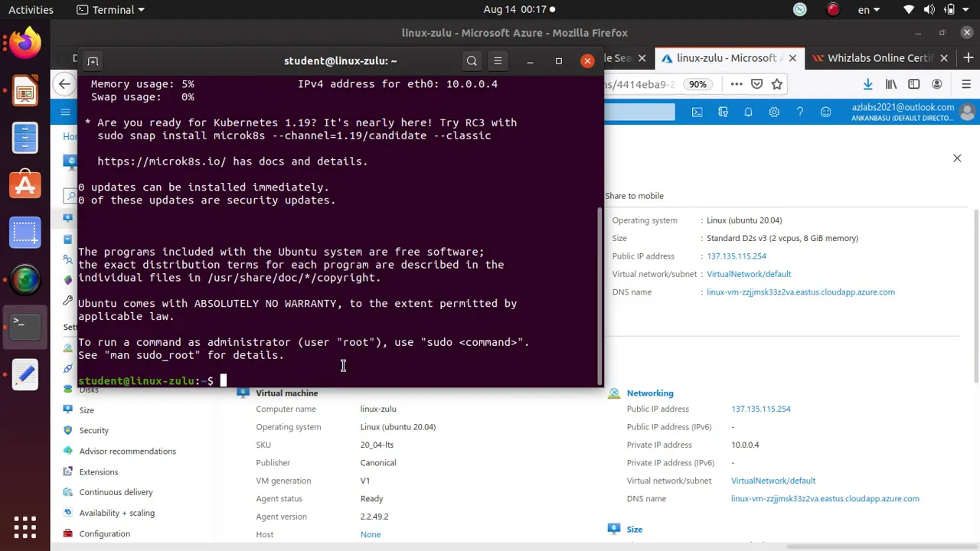This screenshot has width=980, height=551.
Task: Click the terminal vertical scrollbar
Action: 599,295
